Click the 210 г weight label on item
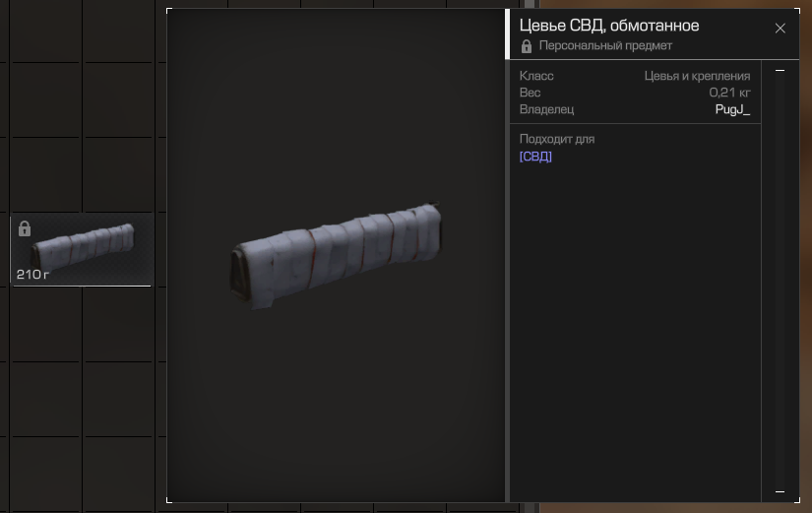Screen dimensions: 812x513 [x=32, y=274]
